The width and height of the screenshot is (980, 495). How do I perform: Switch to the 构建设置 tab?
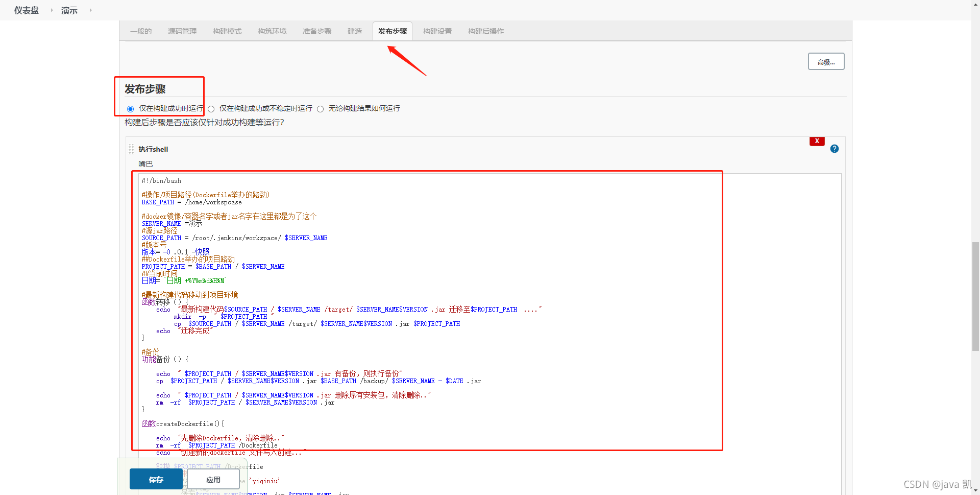tap(437, 31)
